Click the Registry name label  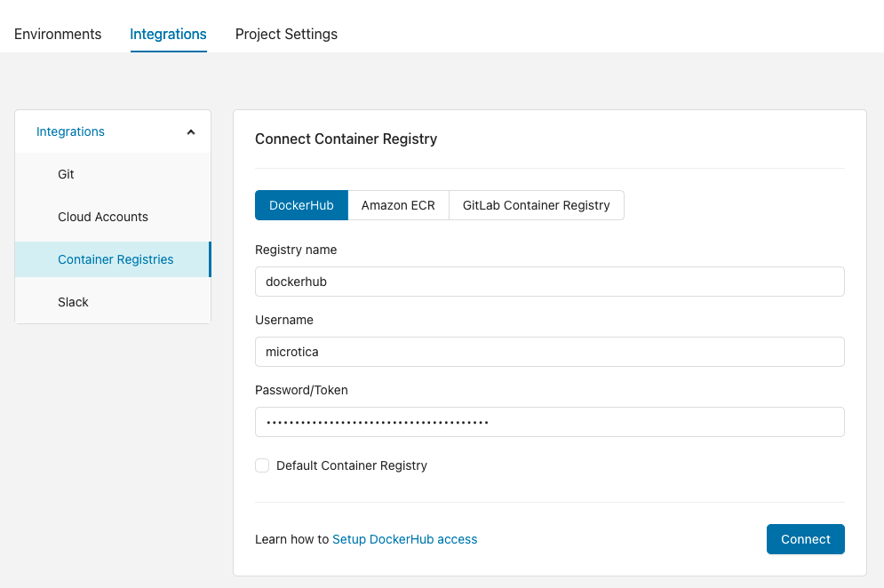[x=296, y=250]
